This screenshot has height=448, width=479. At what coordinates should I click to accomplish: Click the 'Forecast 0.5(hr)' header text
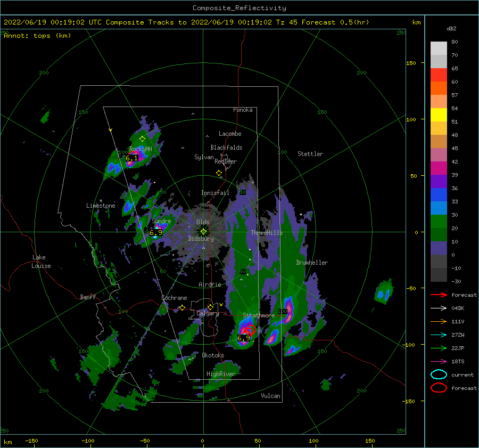coord(335,22)
